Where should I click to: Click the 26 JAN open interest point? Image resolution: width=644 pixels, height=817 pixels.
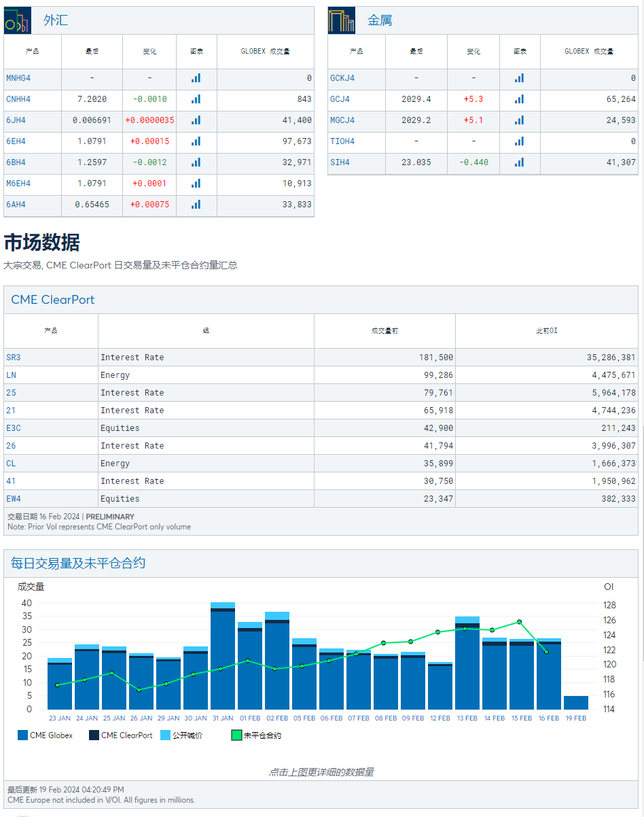click(139, 690)
